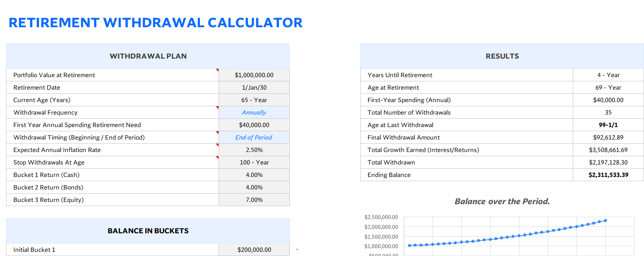Select the 2.50% inflation rate cell

[x=254, y=150]
